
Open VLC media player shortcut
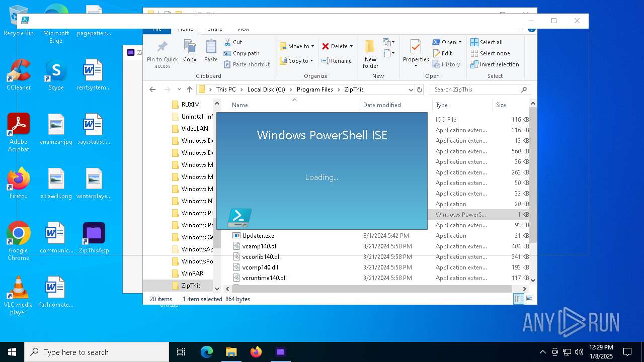point(18,296)
